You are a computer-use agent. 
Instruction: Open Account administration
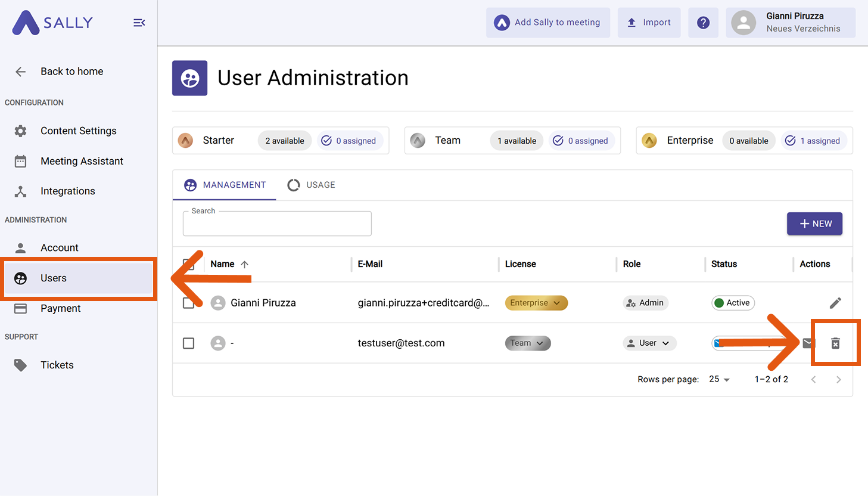[59, 247]
